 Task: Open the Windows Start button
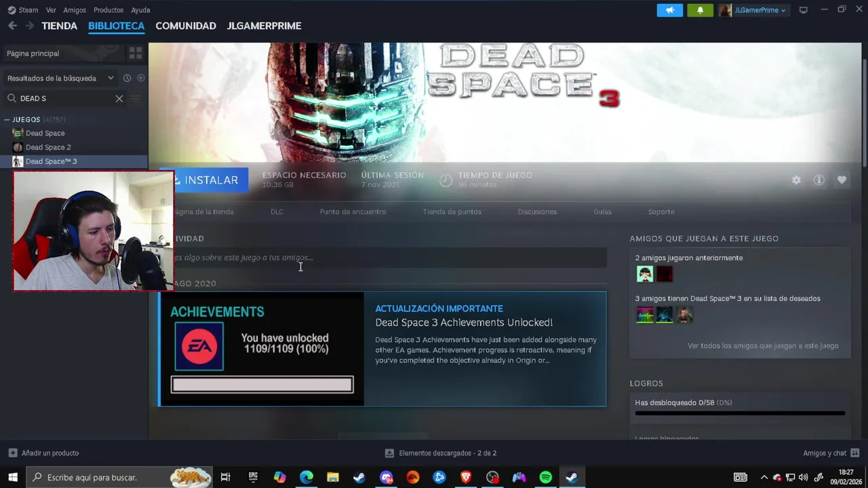tap(13, 477)
